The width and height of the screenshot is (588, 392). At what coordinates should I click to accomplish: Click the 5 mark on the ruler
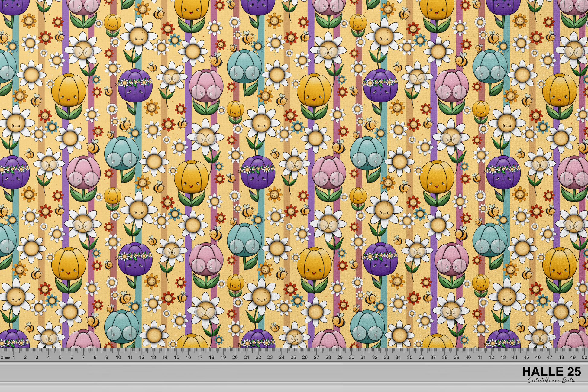pos(60,358)
